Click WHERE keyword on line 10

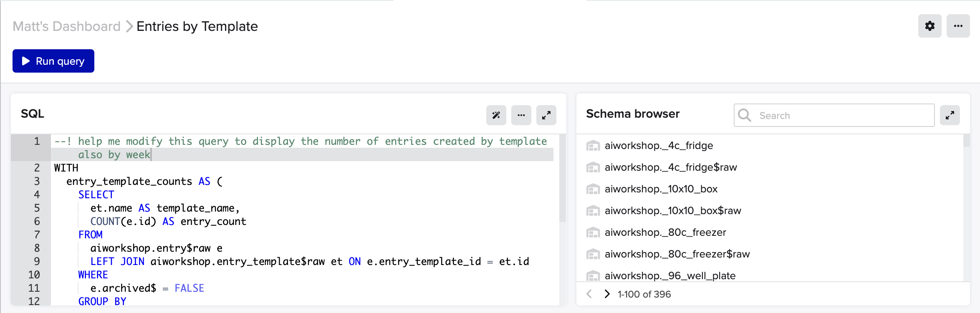[x=93, y=275]
